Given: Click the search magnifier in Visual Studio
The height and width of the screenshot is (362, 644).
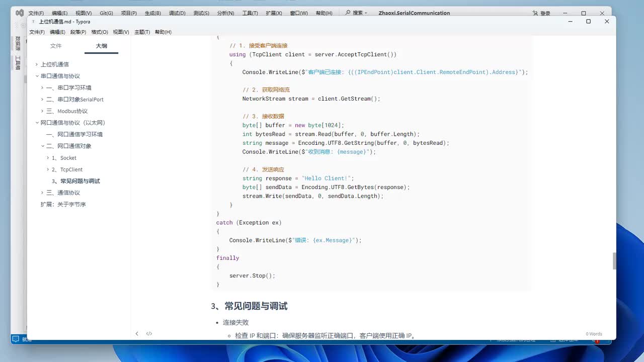Looking at the screenshot, I should 348,13.
